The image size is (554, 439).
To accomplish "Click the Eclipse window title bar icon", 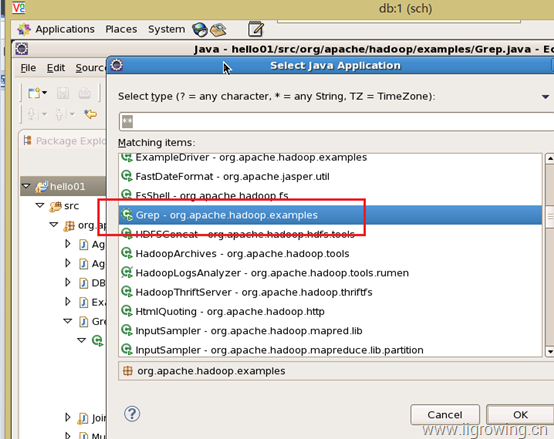I will coord(22,49).
